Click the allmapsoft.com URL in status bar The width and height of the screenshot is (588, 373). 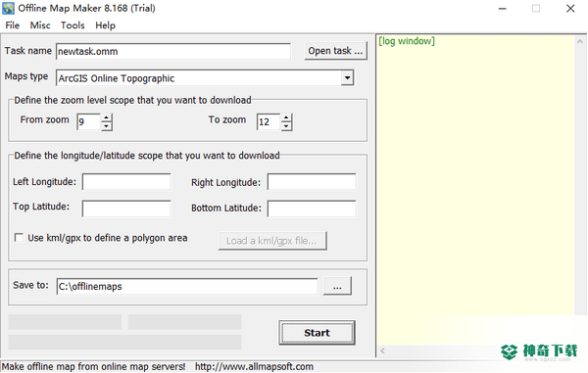254,366
